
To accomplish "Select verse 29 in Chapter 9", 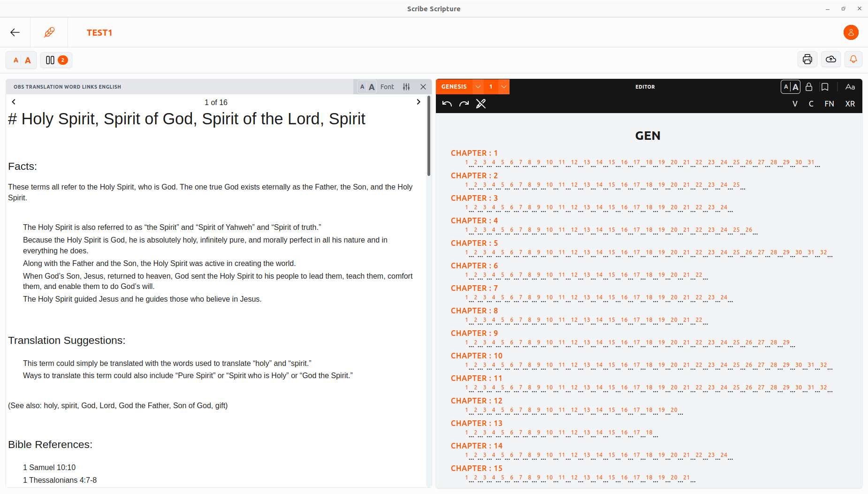I will [786, 342].
